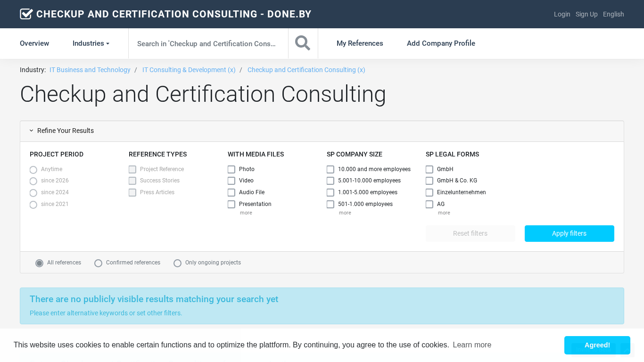
Task: Enable the Photo media filter checkbox
Action: tap(231, 169)
